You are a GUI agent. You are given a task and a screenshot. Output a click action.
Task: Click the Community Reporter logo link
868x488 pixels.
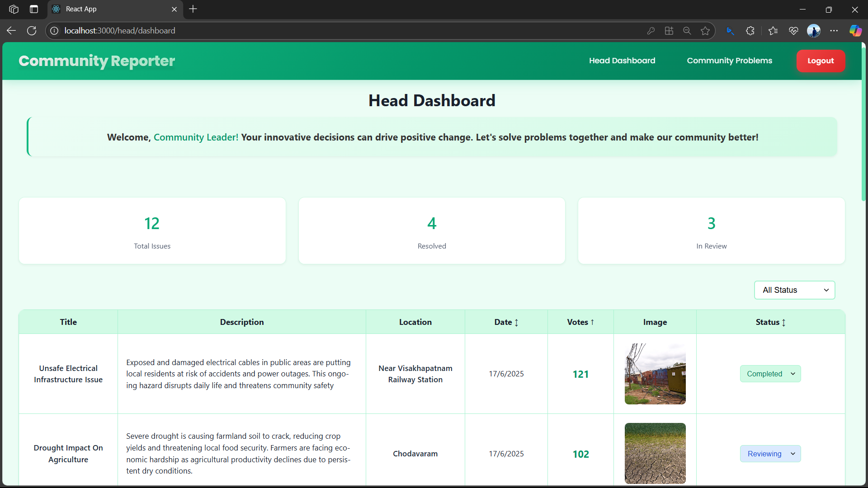point(97,61)
